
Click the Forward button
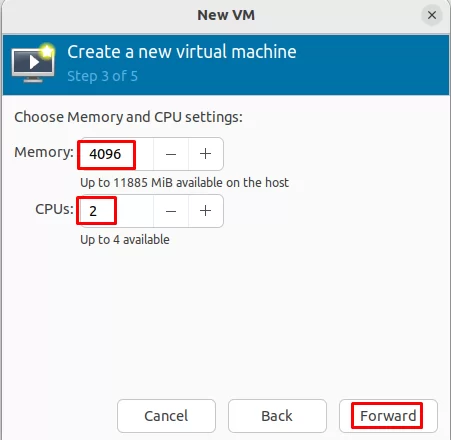[388, 416]
